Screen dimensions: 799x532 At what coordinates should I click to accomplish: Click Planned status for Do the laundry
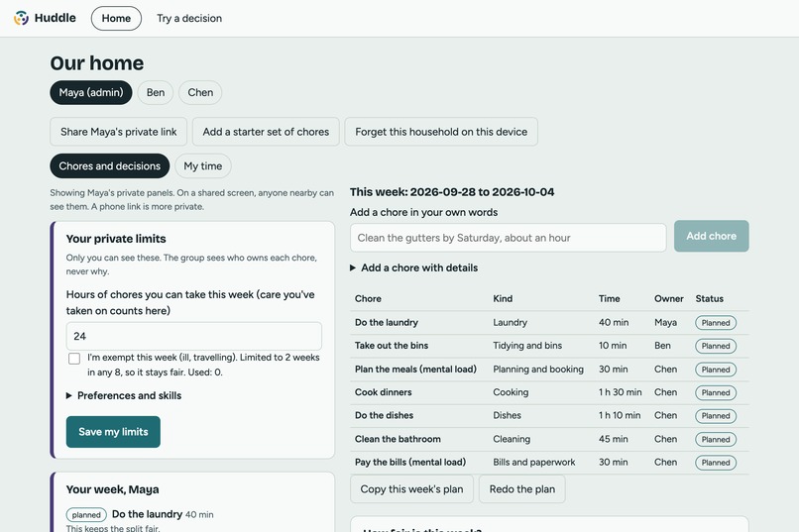716,323
